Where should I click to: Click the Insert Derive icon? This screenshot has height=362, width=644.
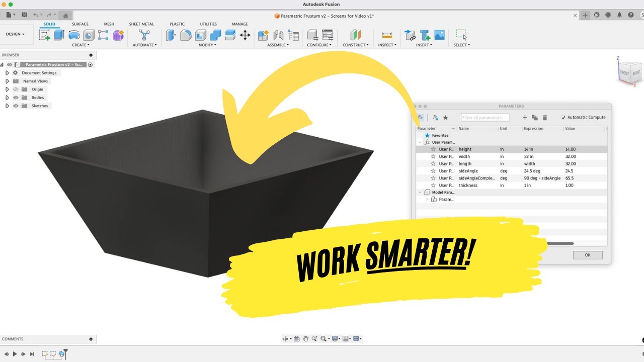click(x=410, y=35)
